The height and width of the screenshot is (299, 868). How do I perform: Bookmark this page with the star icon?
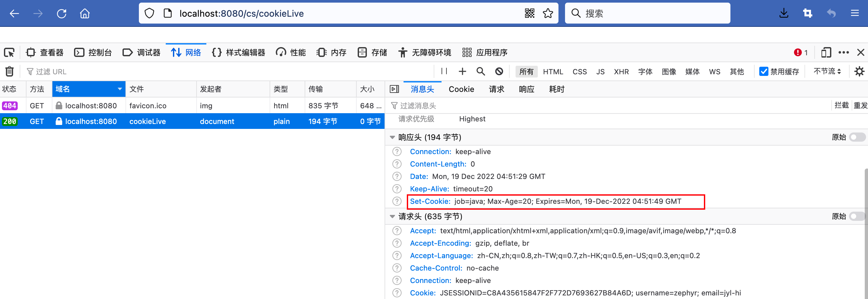(x=548, y=13)
